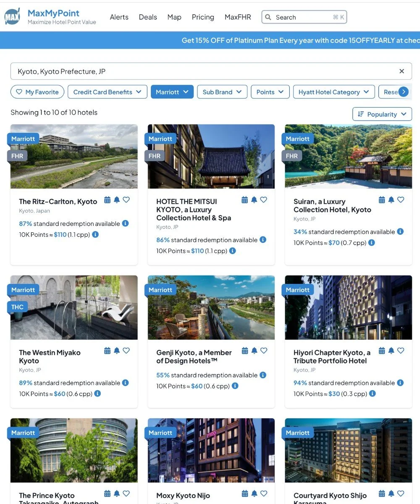
Task: Show info for Suiran 34% standard redemption
Action: 400,231
